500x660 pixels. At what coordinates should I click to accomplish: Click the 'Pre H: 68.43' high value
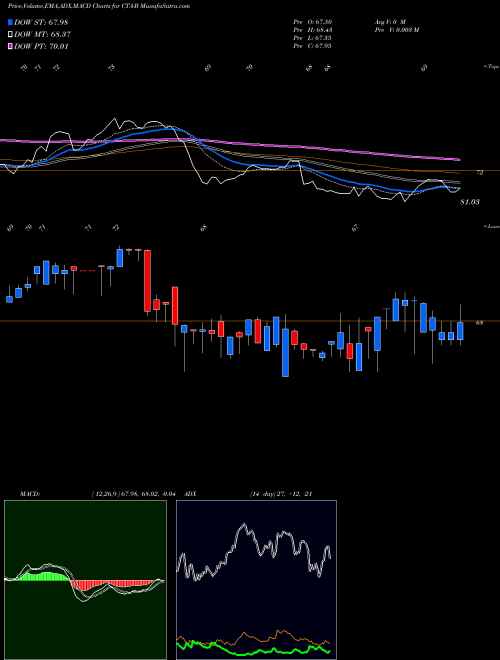click(312, 29)
